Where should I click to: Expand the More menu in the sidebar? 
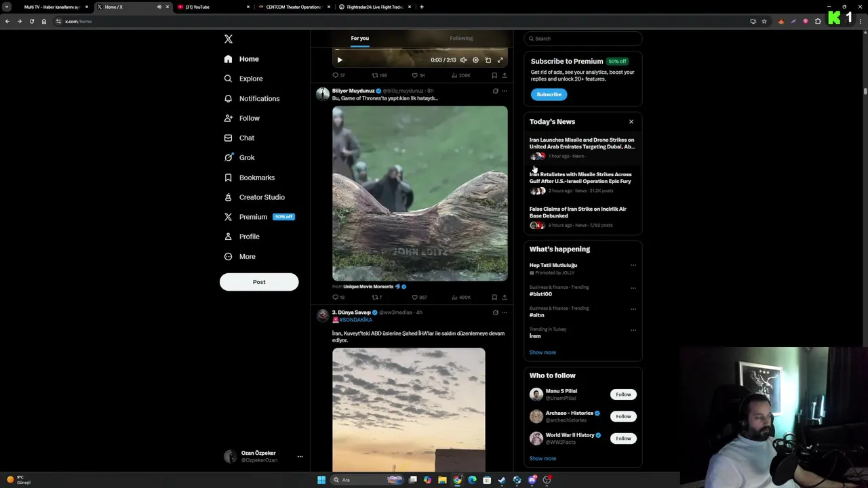click(239, 256)
